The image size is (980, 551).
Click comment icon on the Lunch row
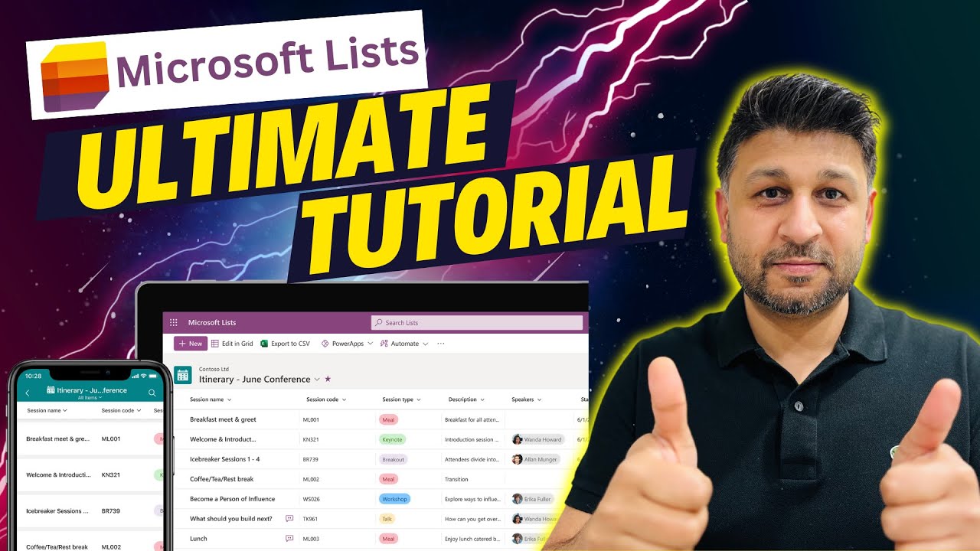click(x=289, y=539)
